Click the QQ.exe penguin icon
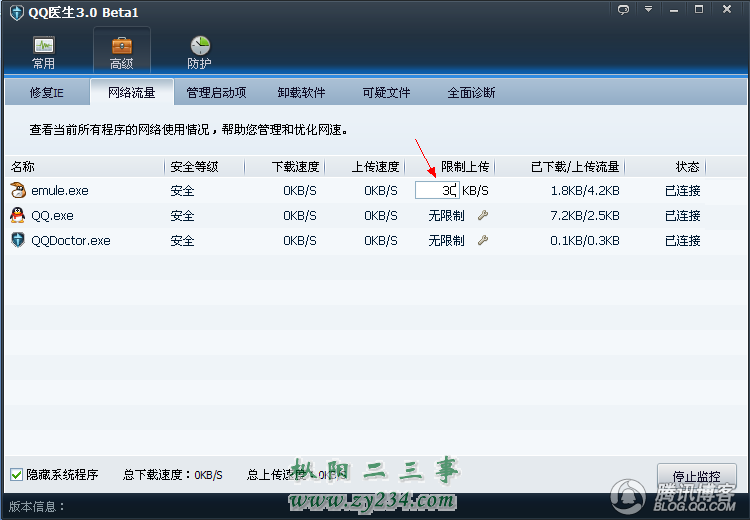 [18, 215]
